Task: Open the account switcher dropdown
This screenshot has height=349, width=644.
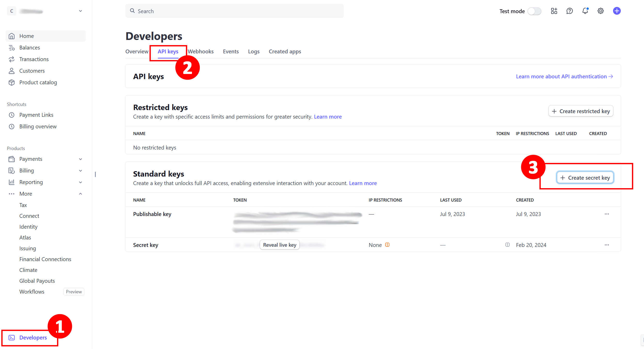Action: [81, 11]
